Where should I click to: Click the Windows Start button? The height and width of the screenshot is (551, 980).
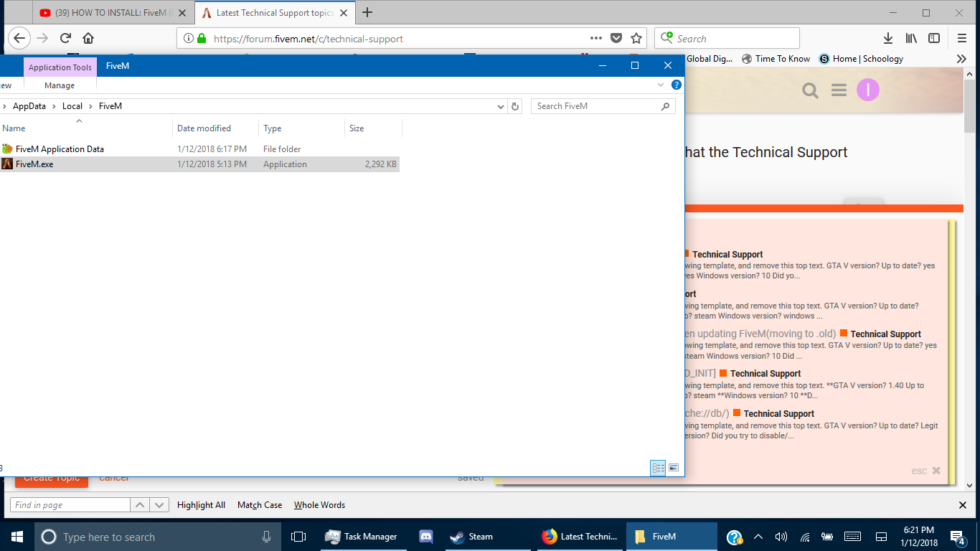(17, 537)
